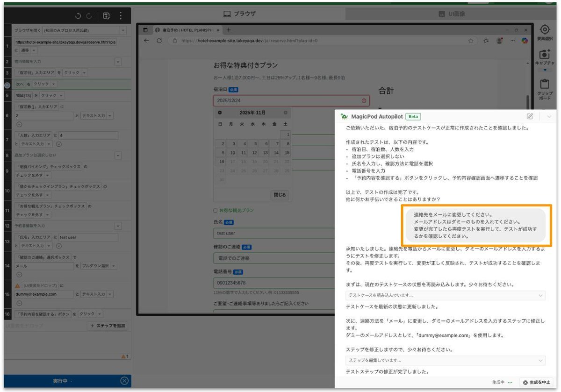The width and height of the screenshot is (561, 392).
Task: Open the クリック dropdown in step 3
Action: [75, 73]
